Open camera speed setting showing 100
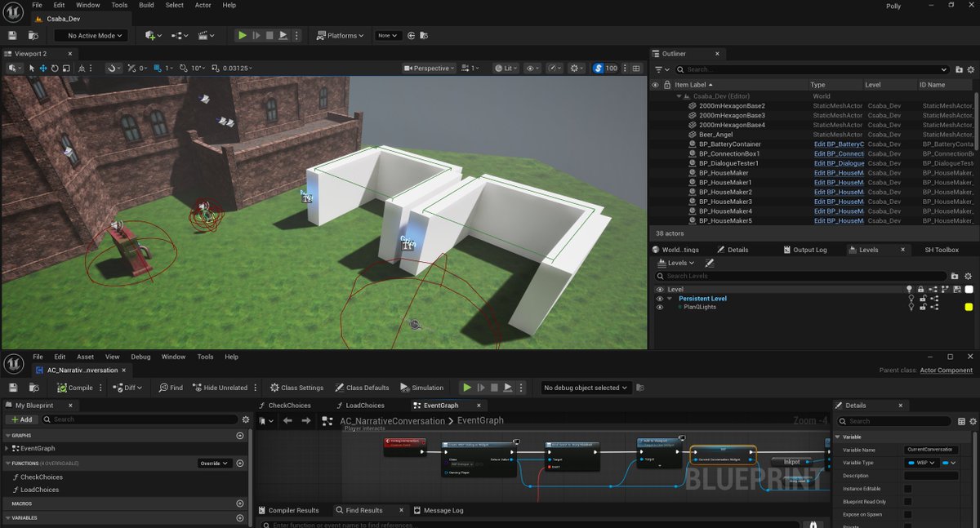This screenshot has height=528, width=980. pyautogui.click(x=605, y=69)
